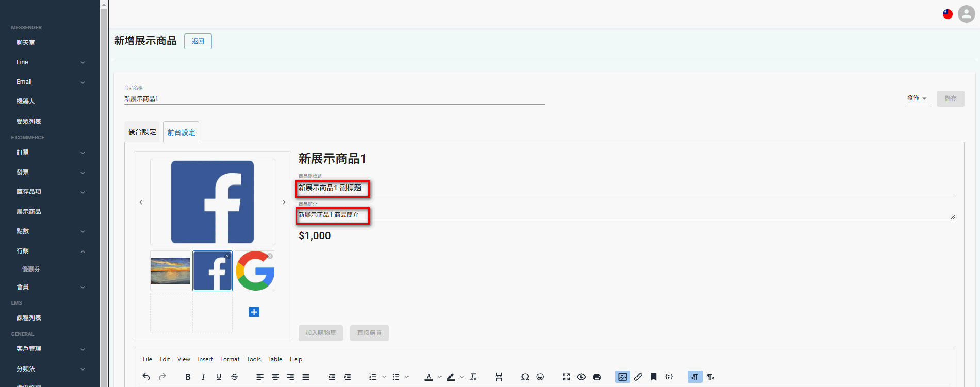Insert a special character (omega)

coord(525,377)
